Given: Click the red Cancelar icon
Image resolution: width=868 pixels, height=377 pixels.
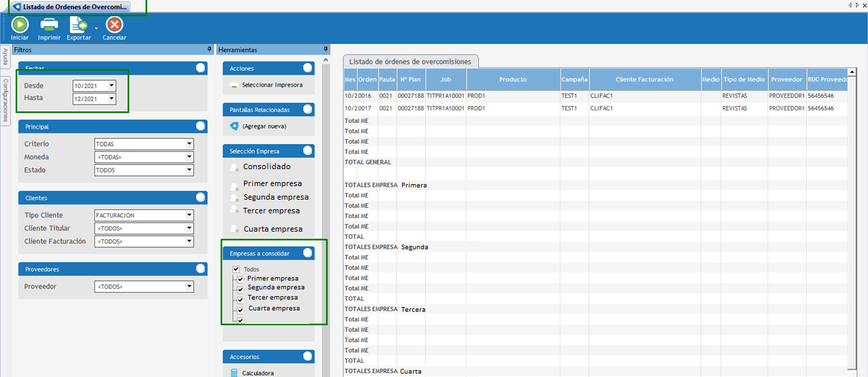Looking at the screenshot, I should pos(115,24).
